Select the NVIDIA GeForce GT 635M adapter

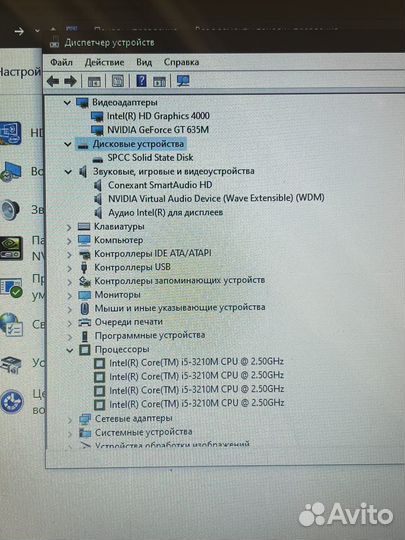point(158,130)
